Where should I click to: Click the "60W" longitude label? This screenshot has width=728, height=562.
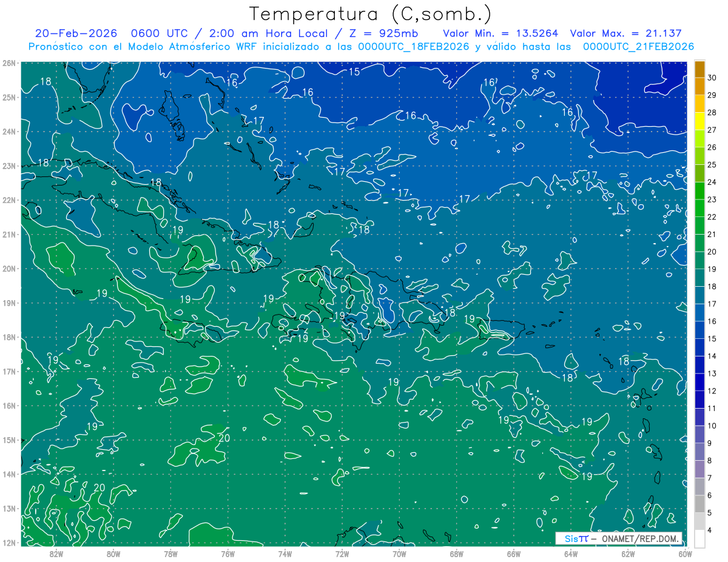[x=684, y=554]
